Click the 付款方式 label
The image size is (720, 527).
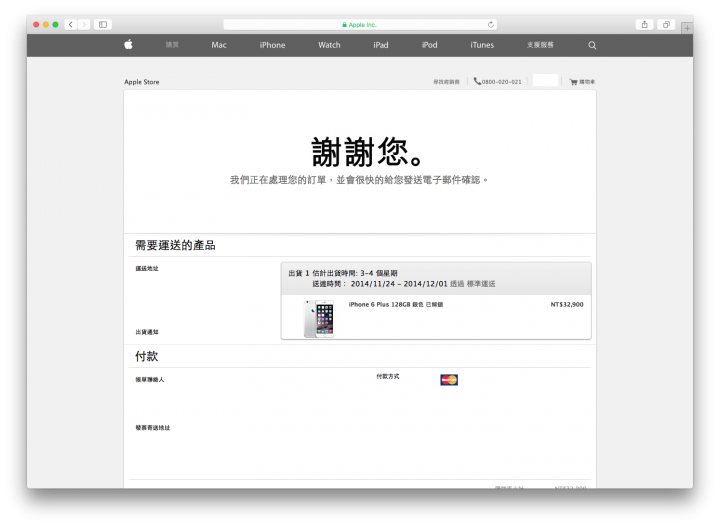click(388, 376)
